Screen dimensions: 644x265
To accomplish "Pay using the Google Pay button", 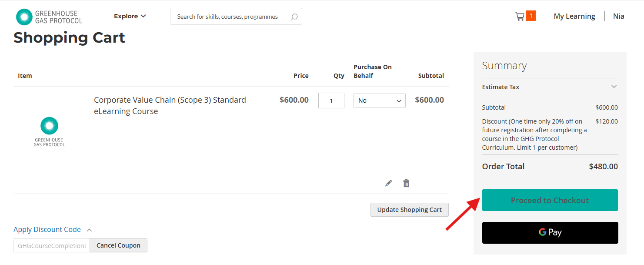I will (550, 232).
